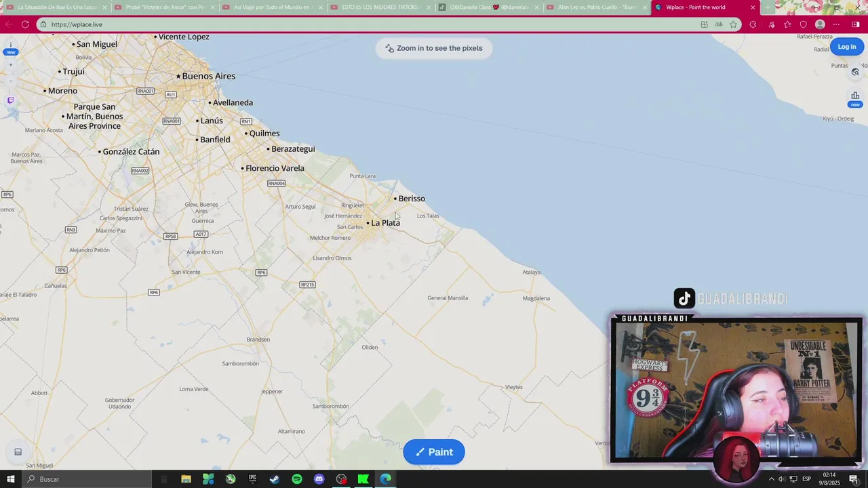Open the browser extensions icon
Viewport: 868px width, 488px height.
pyautogui.click(x=753, y=24)
